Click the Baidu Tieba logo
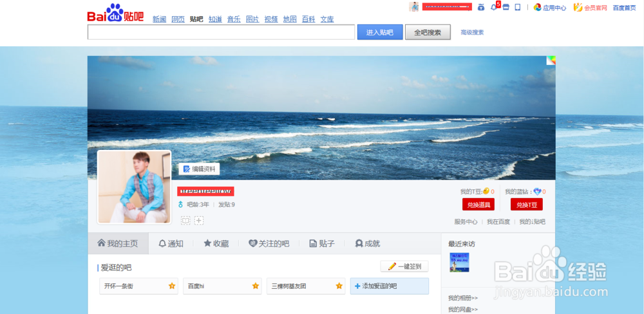This screenshot has width=644, height=314. [115, 13]
